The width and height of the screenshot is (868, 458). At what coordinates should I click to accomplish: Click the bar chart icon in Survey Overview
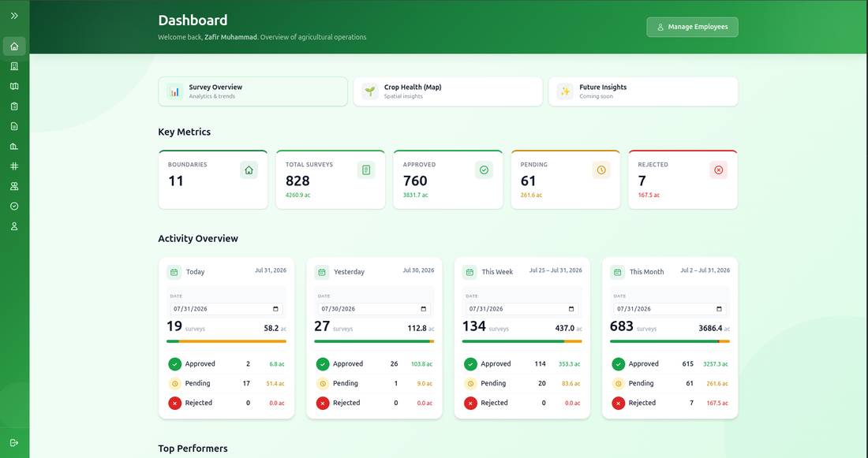pyautogui.click(x=175, y=91)
